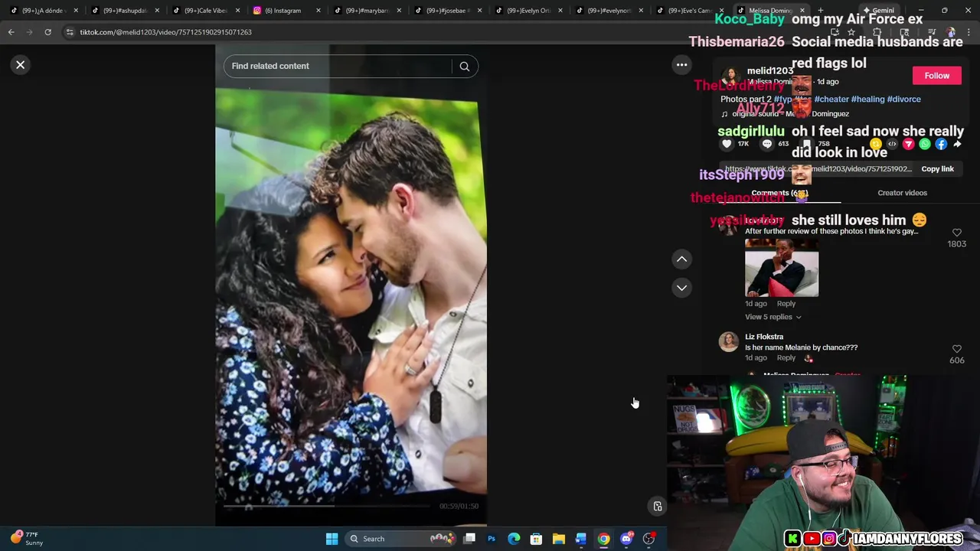This screenshot has height=551, width=980.
Task: Click Liz Flokstra commenter name
Action: pyautogui.click(x=764, y=337)
